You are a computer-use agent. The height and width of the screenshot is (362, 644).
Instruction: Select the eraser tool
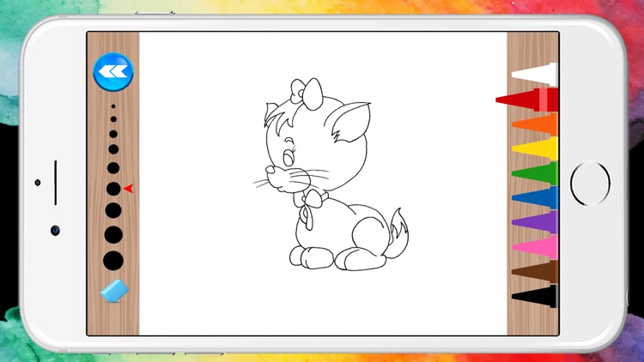(x=114, y=291)
